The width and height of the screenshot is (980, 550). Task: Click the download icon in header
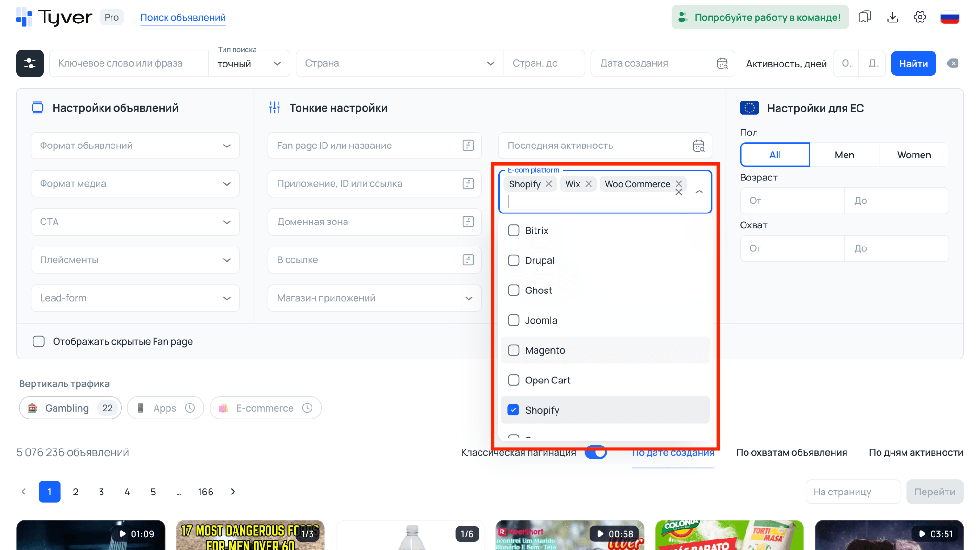point(892,17)
